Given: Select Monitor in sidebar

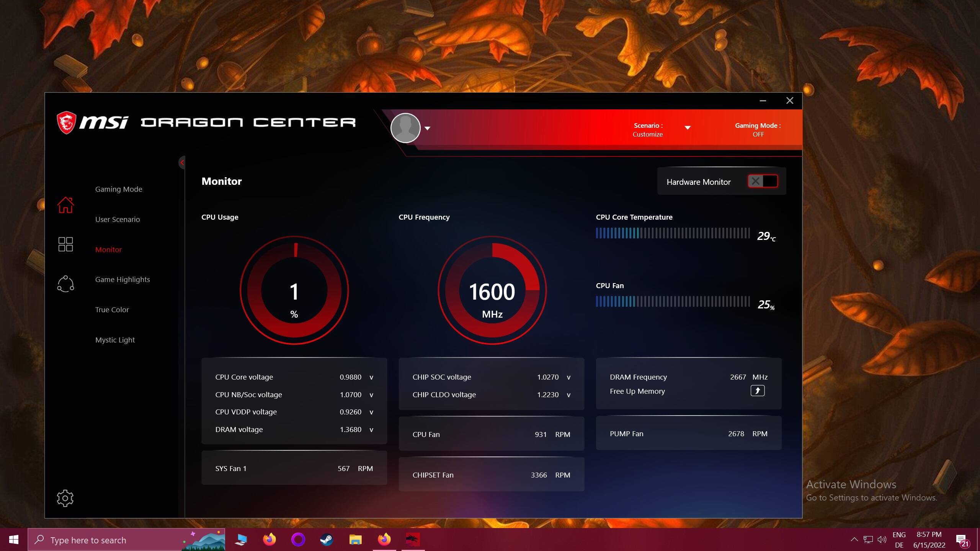Looking at the screenshot, I should click(x=108, y=249).
